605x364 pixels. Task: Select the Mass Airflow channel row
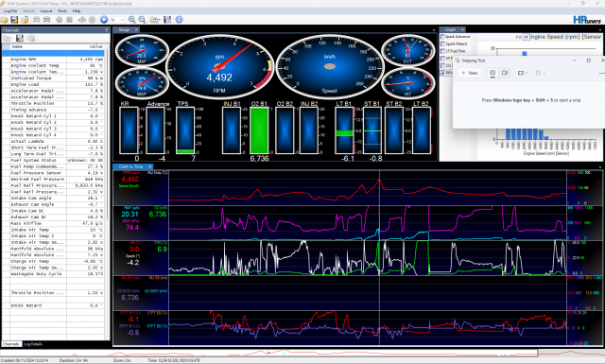pos(53,223)
